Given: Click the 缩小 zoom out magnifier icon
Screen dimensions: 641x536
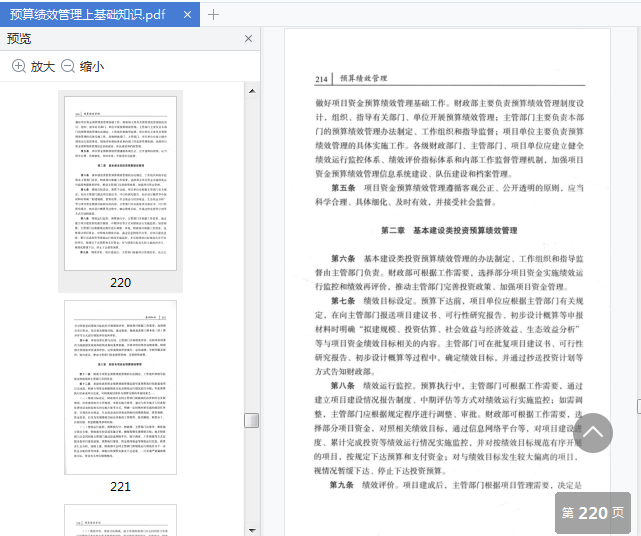Looking at the screenshot, I should [68, 66].
